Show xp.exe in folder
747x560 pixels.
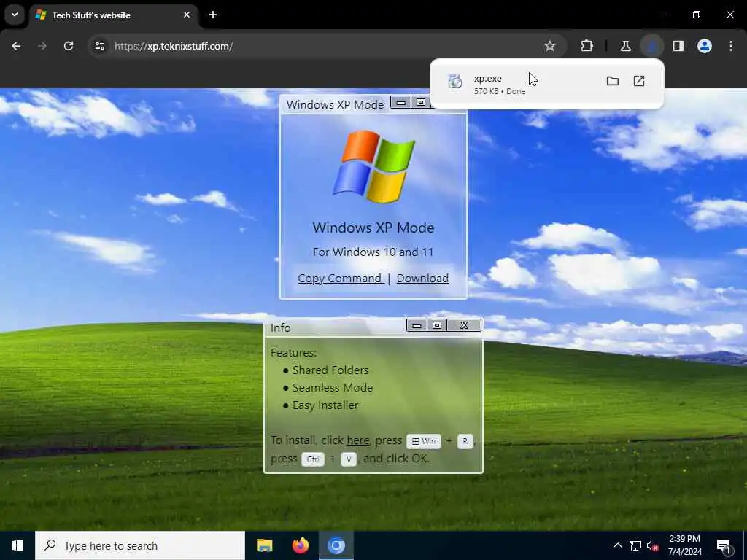tap(613, 81)
